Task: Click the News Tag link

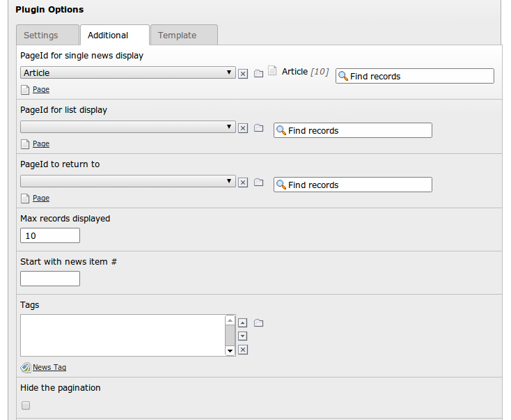Action: point(49,367)
